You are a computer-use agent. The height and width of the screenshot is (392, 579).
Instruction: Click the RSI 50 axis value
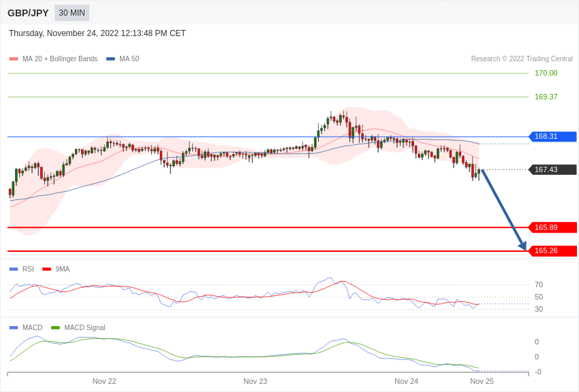pyautogui.click(x=539, y=297)
